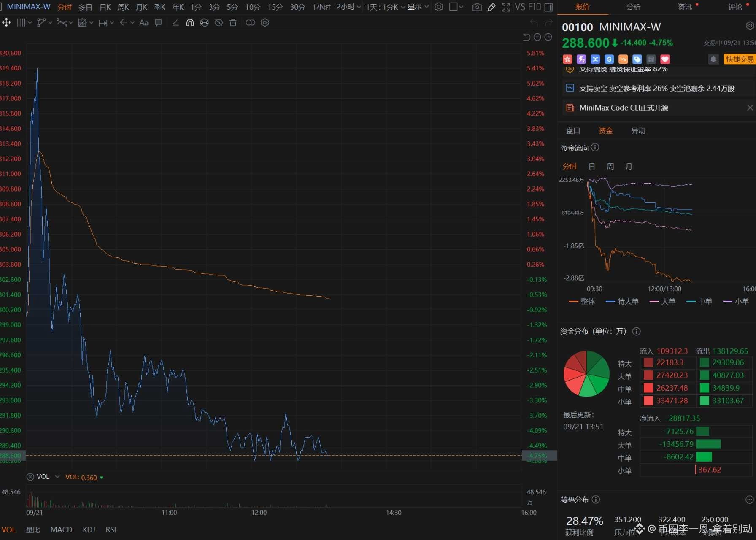The height and width of the screenshot is (540, 756).
Task: Toggle hide all drawings eye-slash icon
Action: (219, 23)
